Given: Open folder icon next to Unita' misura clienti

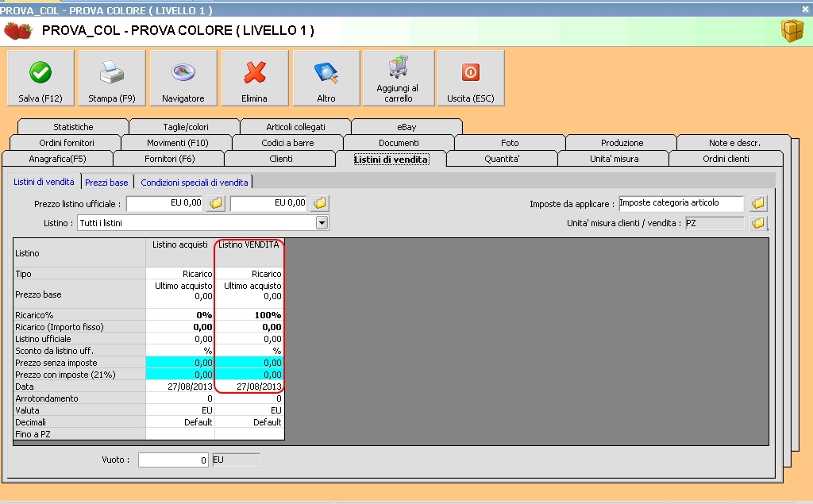Looking at the screenshot, I should 758,223.
